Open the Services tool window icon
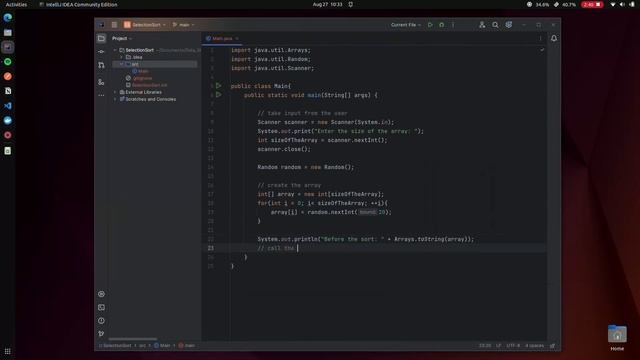 [101, 294]
